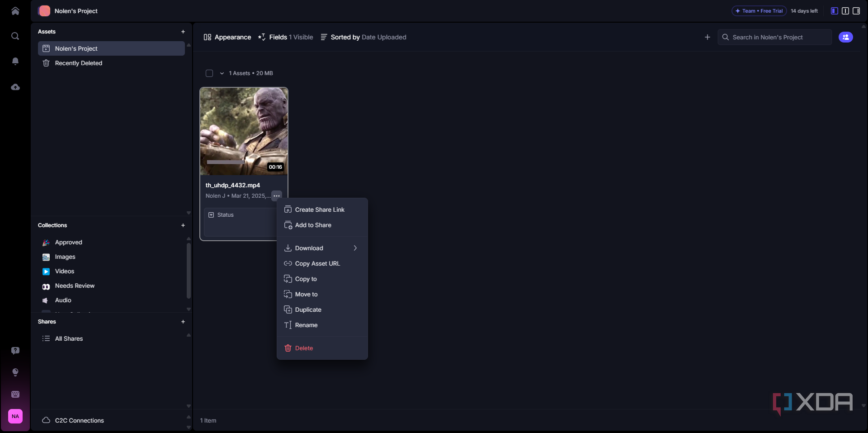Image resolution: width=868 pixels, height=433 pixels.
Task: Open the Videos collection
Action: pos(111,271)
